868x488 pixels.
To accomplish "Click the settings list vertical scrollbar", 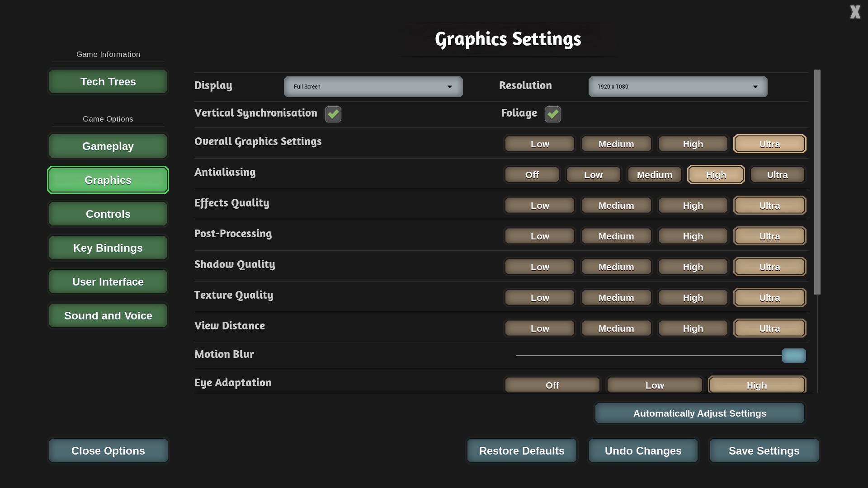I will 817,182.
